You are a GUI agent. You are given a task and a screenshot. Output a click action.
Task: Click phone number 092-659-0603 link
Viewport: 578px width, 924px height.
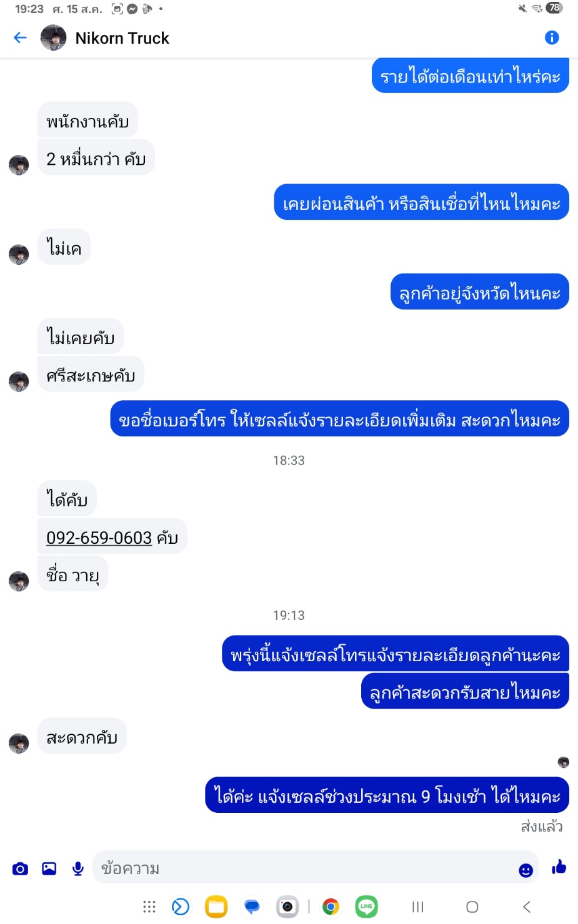99,538
